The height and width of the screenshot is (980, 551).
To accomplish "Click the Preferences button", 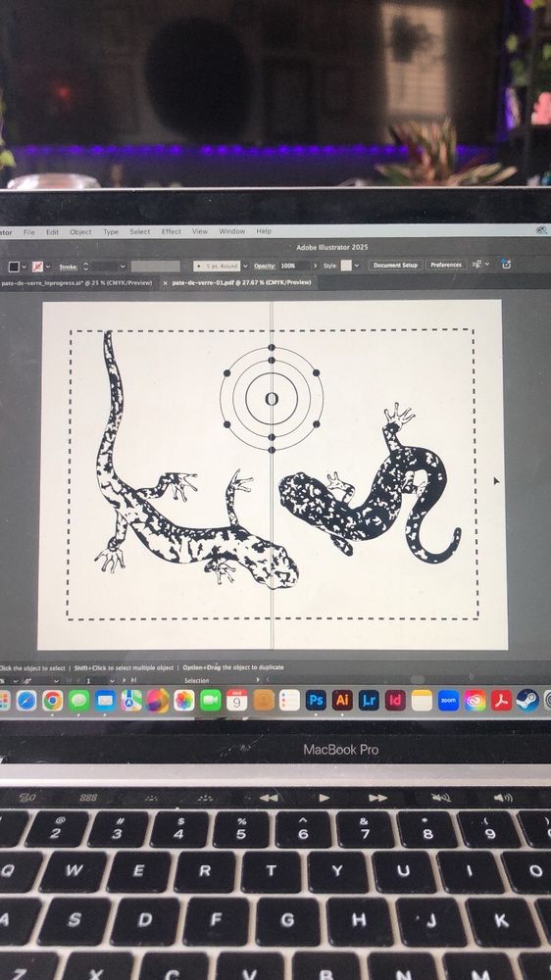I will [446, 265].
